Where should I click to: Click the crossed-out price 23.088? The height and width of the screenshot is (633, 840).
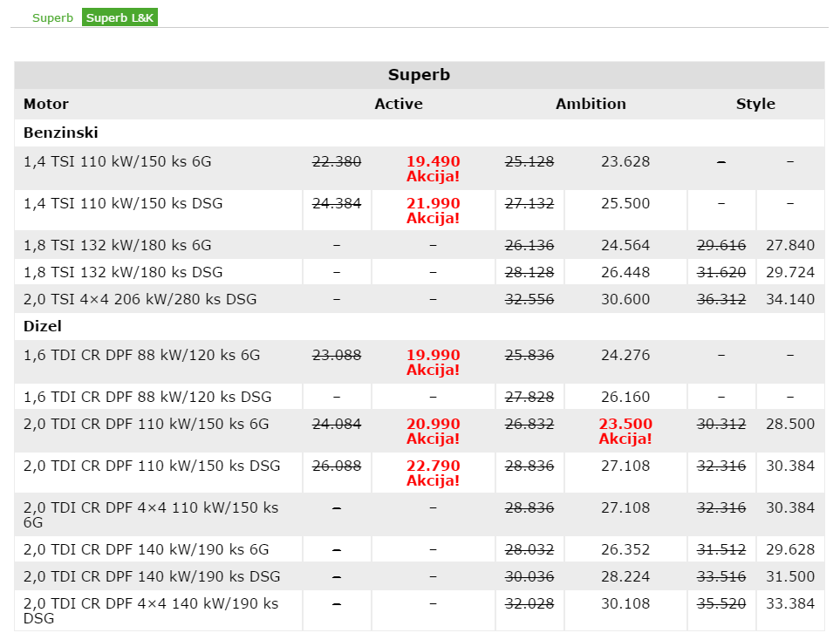[x=337, y=355]
